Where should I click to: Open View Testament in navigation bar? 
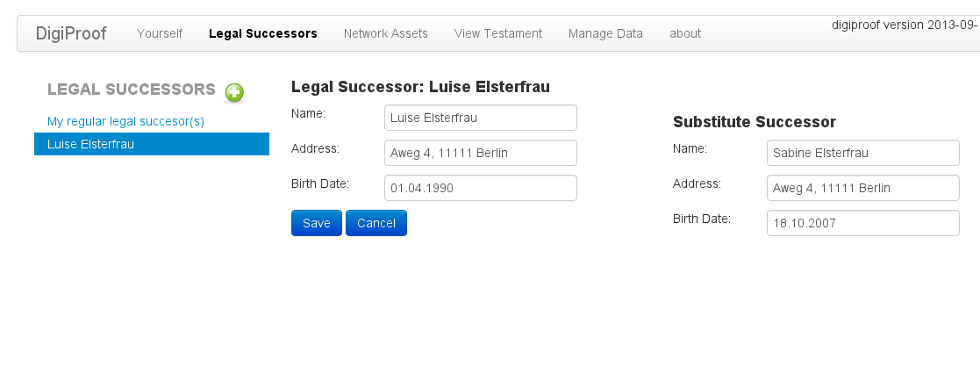pos(498,33)
